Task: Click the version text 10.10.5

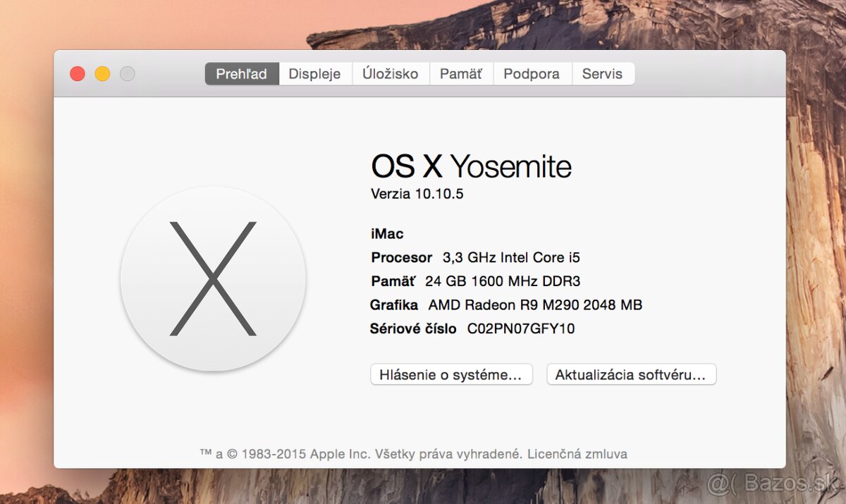Action: (439, 194)
